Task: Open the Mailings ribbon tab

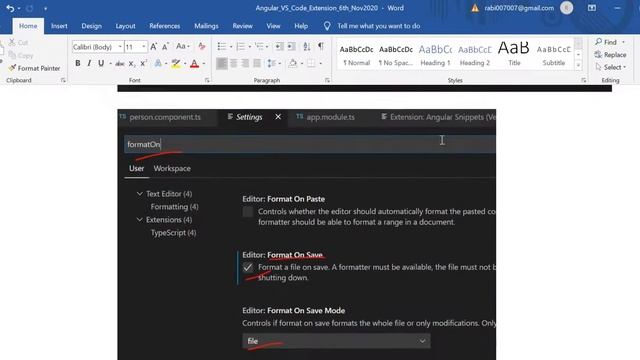Action: 206,26
